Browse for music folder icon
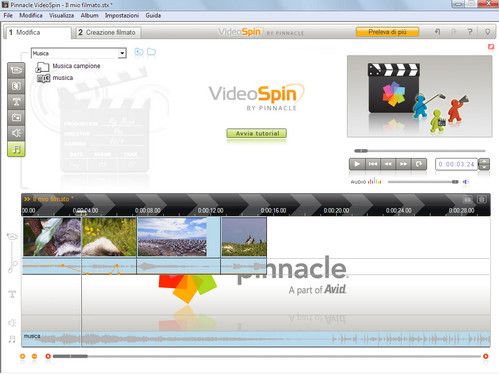Viewport: 499px width, 374px height. [x=151, y=52]
